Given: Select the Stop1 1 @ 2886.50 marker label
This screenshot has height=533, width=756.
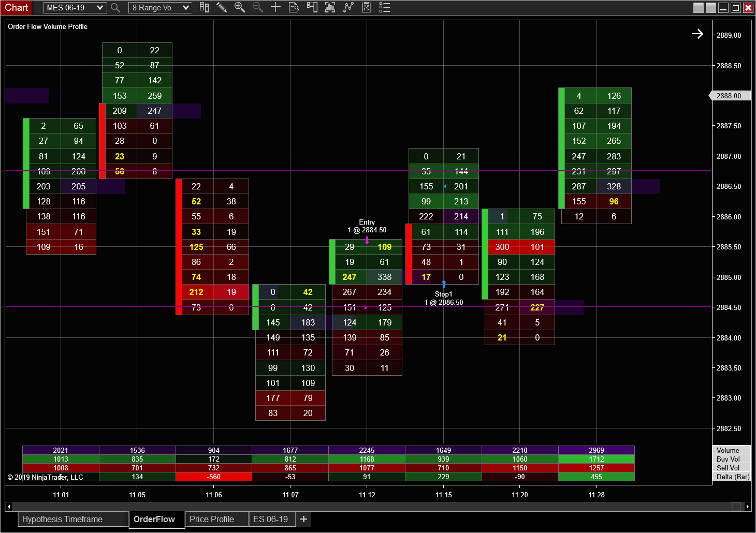Looking at the screenshot, I should click(444, 298).
